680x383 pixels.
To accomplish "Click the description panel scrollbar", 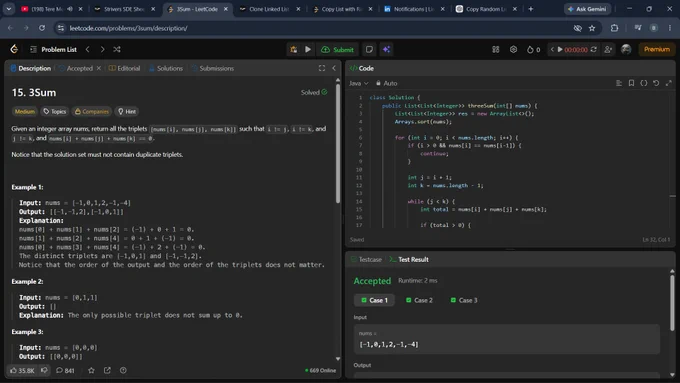I will 338,143.
